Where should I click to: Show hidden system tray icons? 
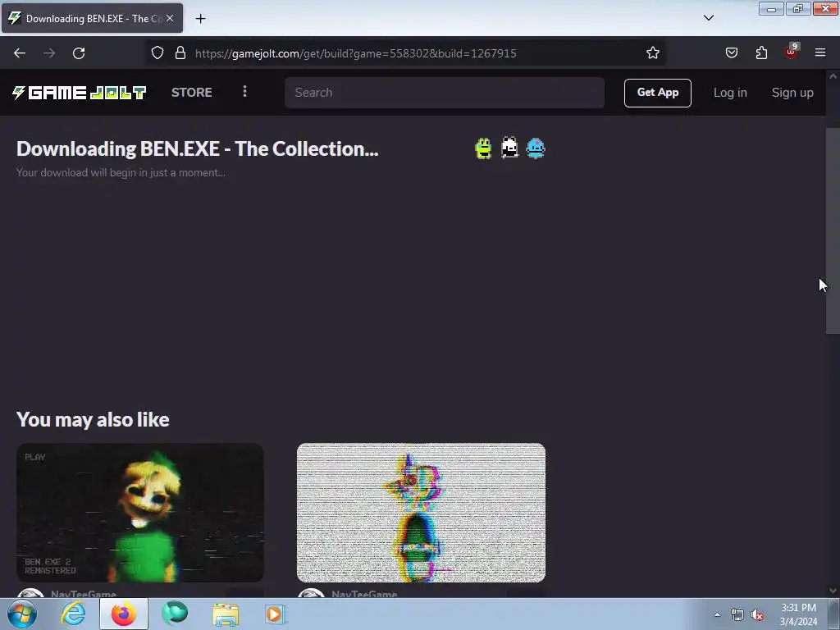[717, 614]
